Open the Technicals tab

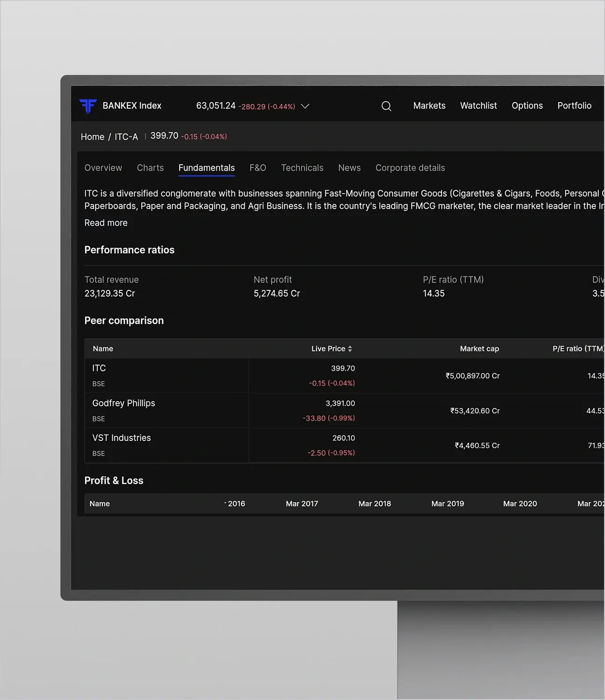[302, 168]
